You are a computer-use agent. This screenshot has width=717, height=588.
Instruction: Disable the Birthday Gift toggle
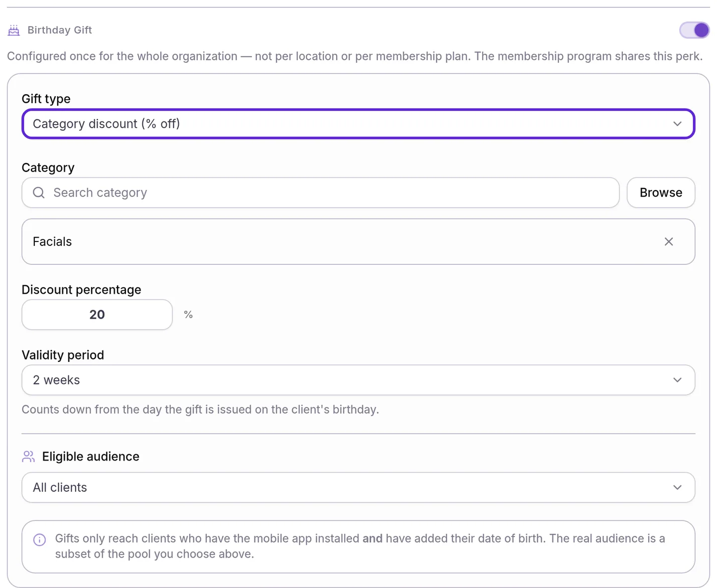pos(694,30)
